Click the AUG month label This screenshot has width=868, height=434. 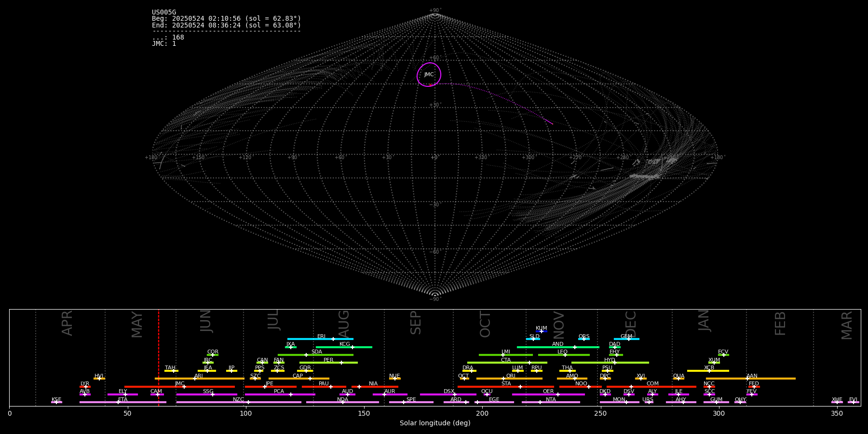344,324
